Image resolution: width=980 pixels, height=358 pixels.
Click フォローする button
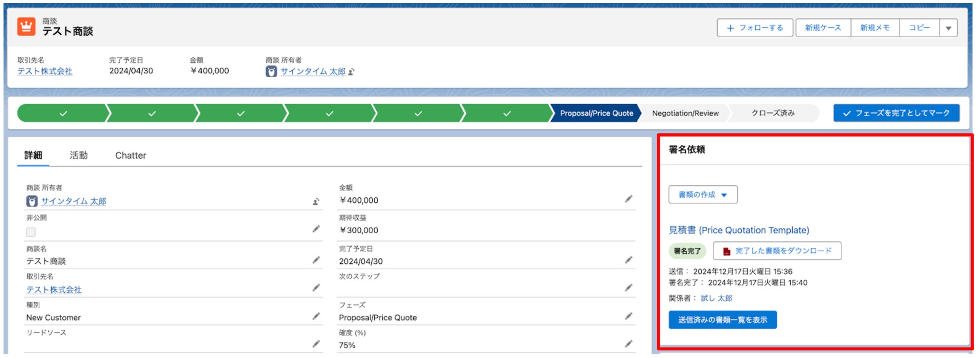755,28
